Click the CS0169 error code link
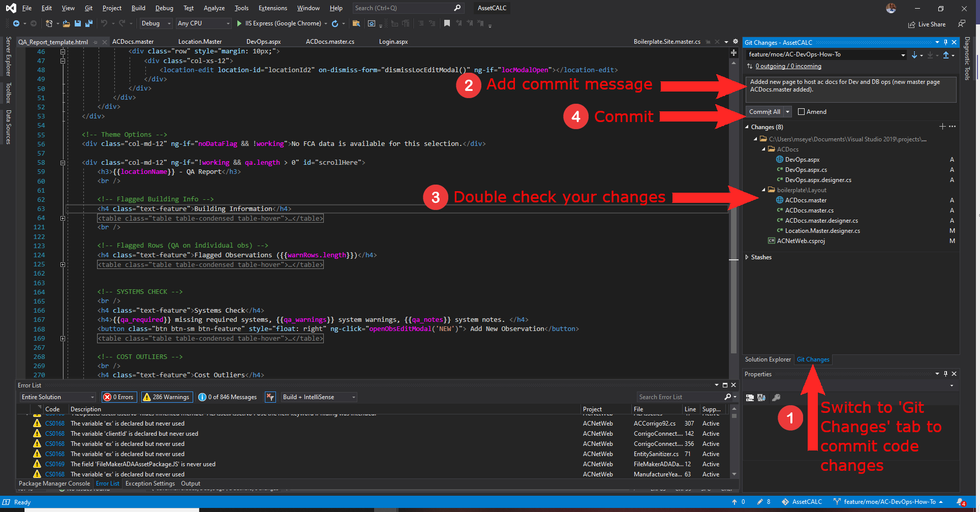Image resolution: width=980 pixels, height=512 pixels. (55, 464)
